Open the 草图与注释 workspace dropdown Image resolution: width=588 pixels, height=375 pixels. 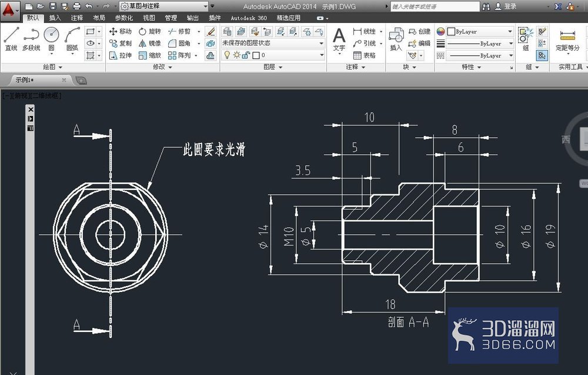[x=164, y=6]
